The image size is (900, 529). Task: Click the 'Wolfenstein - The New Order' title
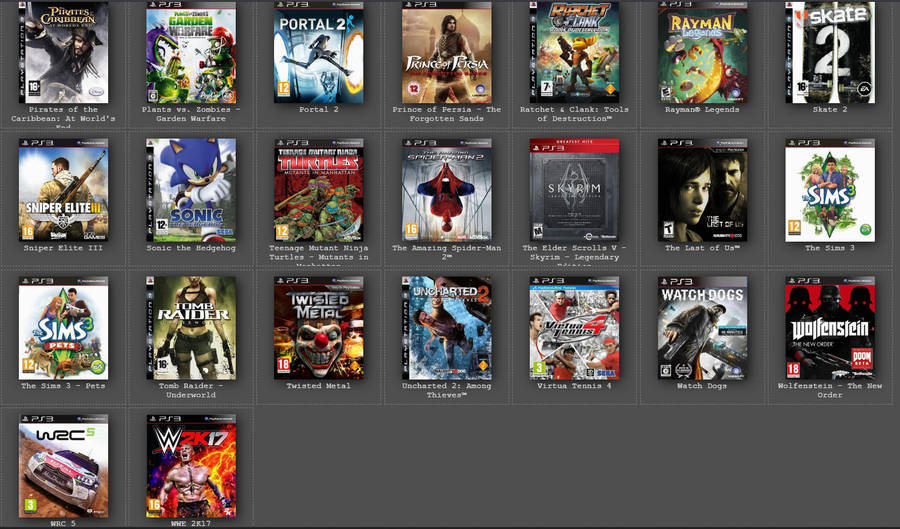click(x=830, y=390)
